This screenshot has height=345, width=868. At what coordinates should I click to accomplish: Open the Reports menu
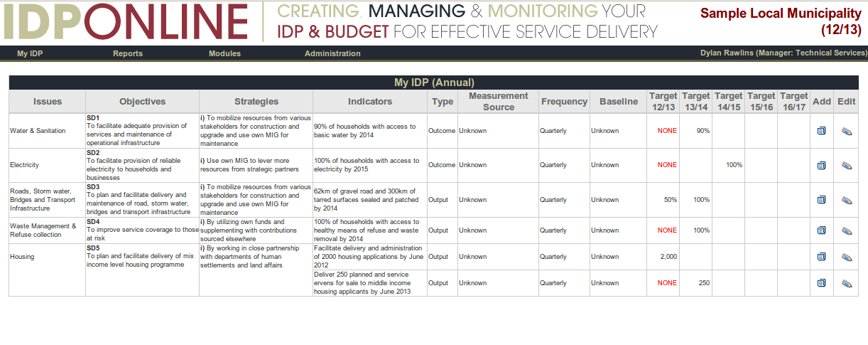pyautogui.click(x=128, y=53)
